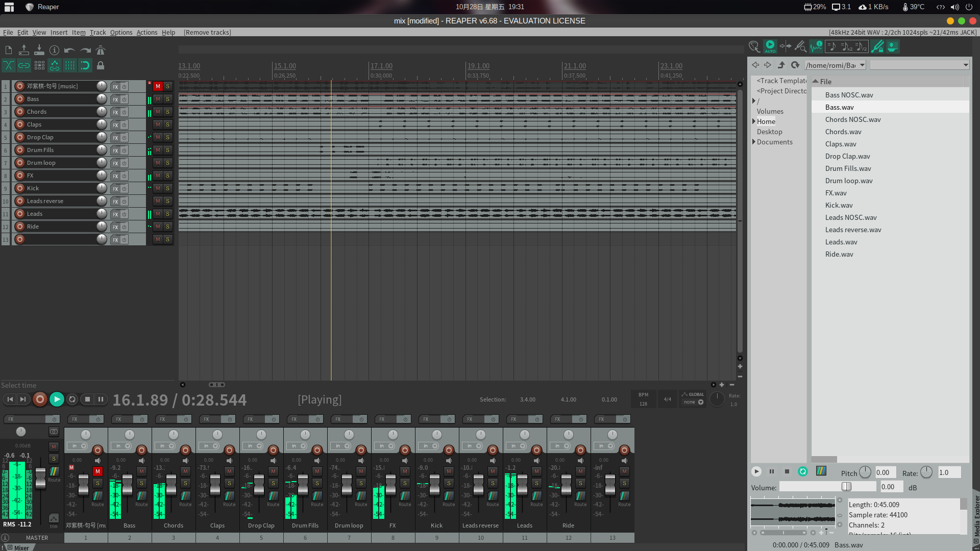The height and width of the screenshot is (551, 980).
Task: Toggle the Metronome icon
Action: 101,50
